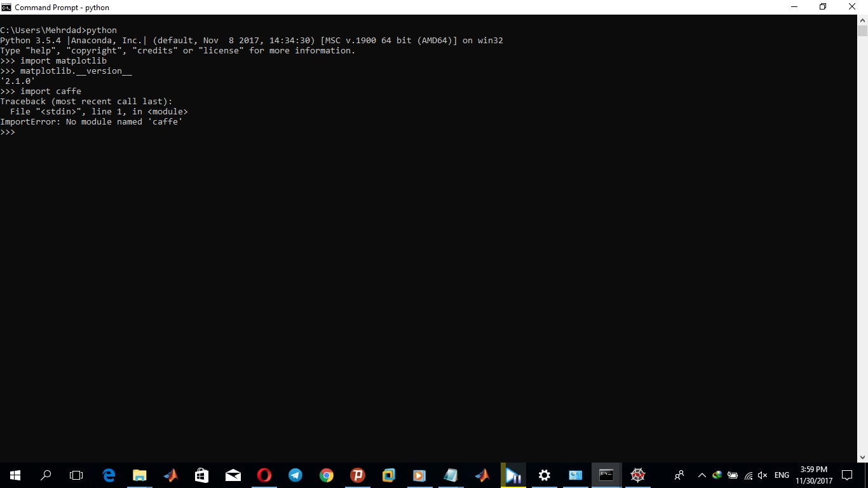Click the muted volume tray icon
Screen dimensions: 868x488
(763, 475)
